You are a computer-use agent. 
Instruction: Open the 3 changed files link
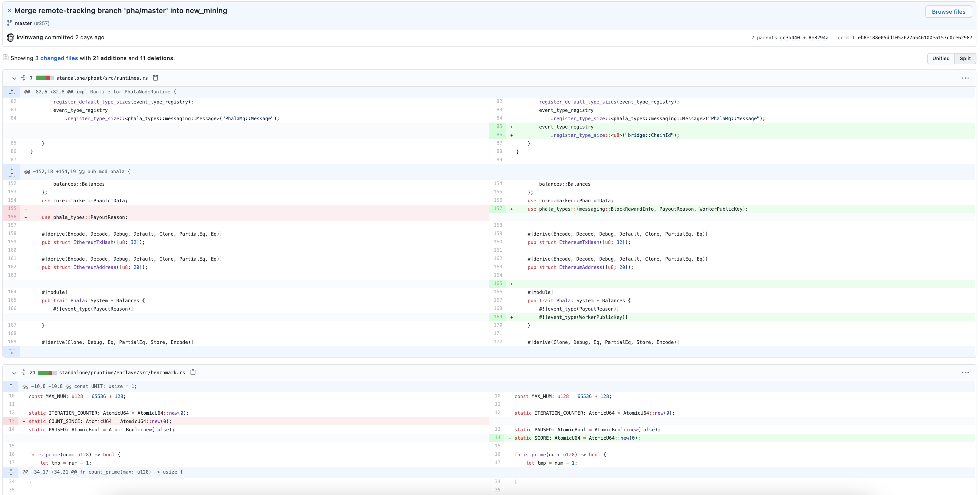56,58
